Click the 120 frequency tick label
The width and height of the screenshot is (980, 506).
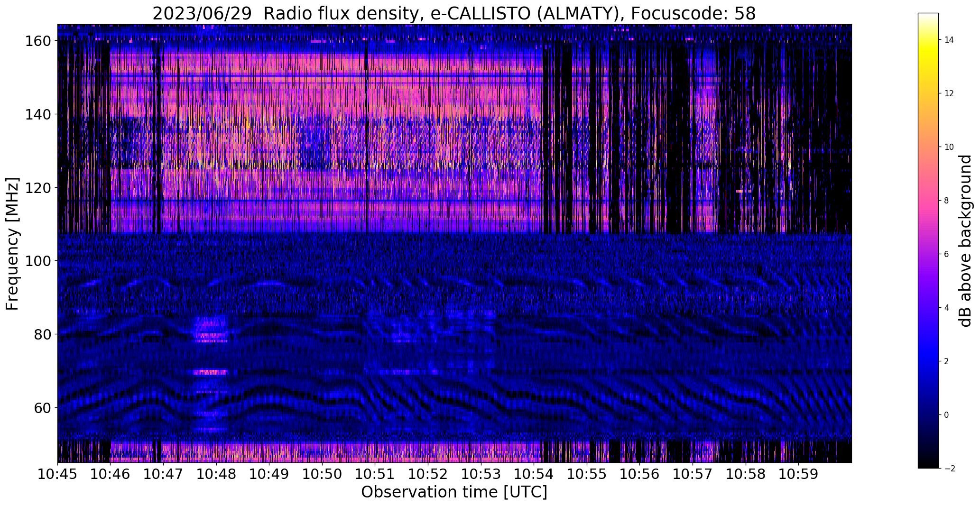coord(37,188)
